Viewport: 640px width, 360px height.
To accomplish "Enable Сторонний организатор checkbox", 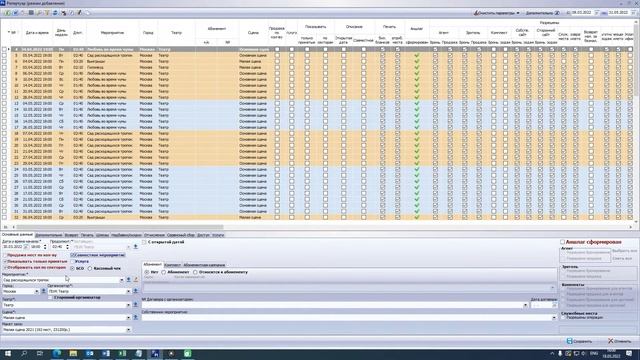I will tap(50, 298).
